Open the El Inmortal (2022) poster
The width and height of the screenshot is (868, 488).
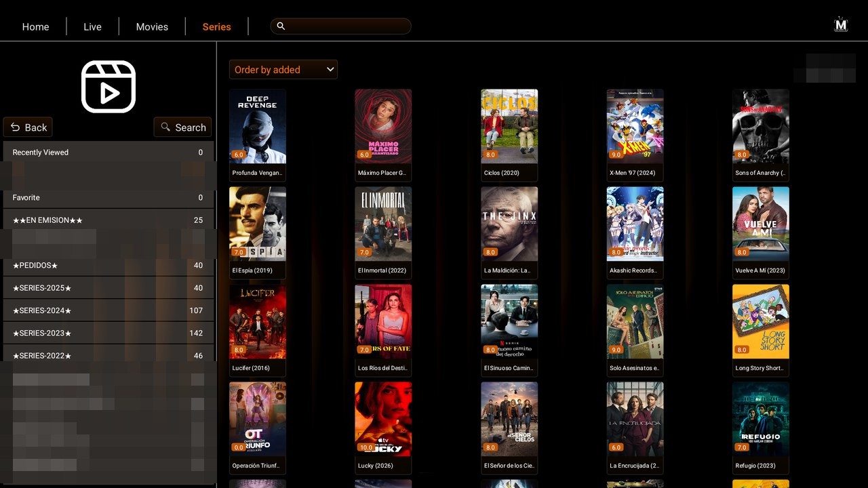coord(383,224)
